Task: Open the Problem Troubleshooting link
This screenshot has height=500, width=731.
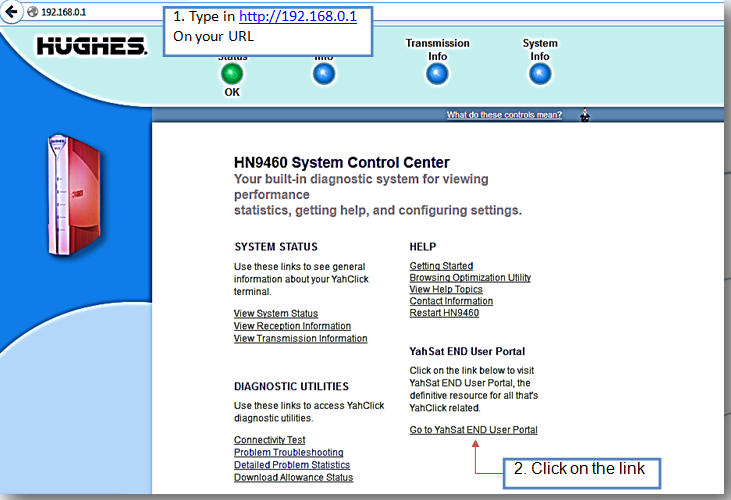Action: coord(289,452)
